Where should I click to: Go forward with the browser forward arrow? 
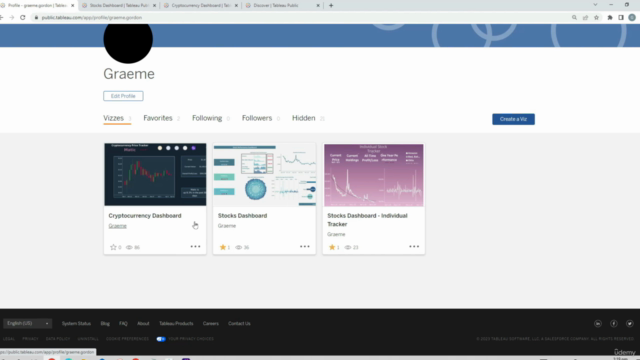pos(12,18)
